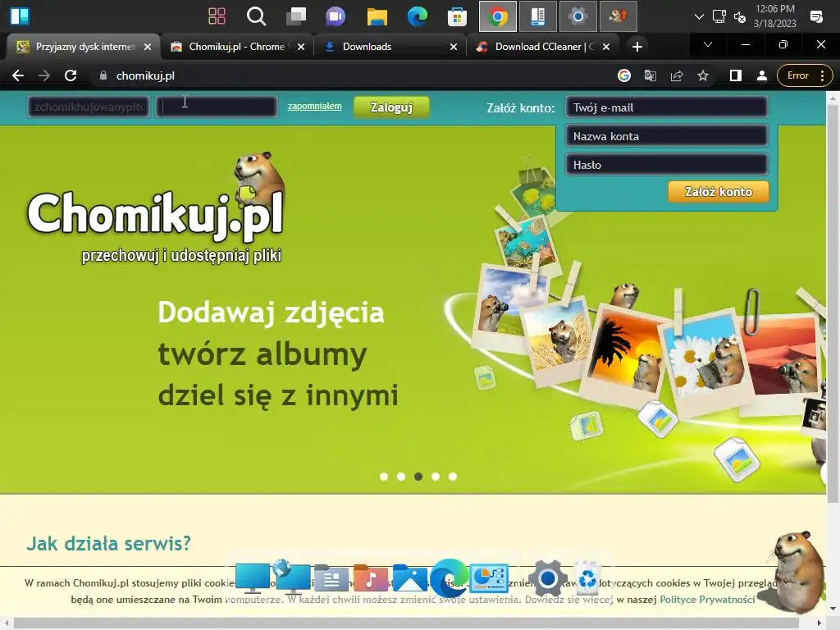Bookmark this page with the star

click(x=703, y=75)
